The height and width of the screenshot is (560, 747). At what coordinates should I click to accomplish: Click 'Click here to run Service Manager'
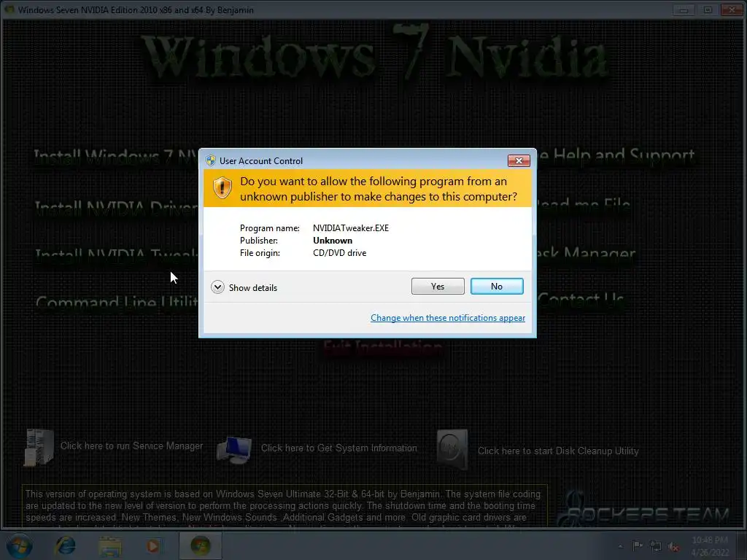[x=131, y=446]
